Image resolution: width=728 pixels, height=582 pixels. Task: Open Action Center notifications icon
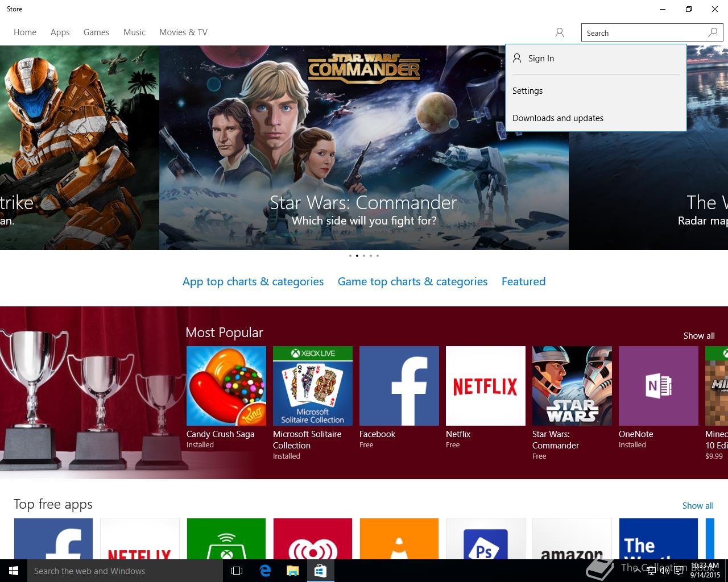pyautogui.click(x=679, y=571)
